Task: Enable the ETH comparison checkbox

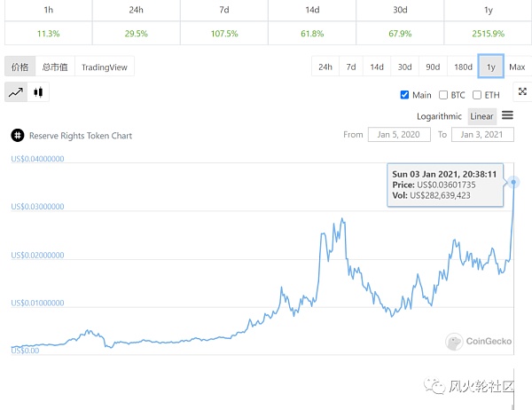Action: (477, 95)
